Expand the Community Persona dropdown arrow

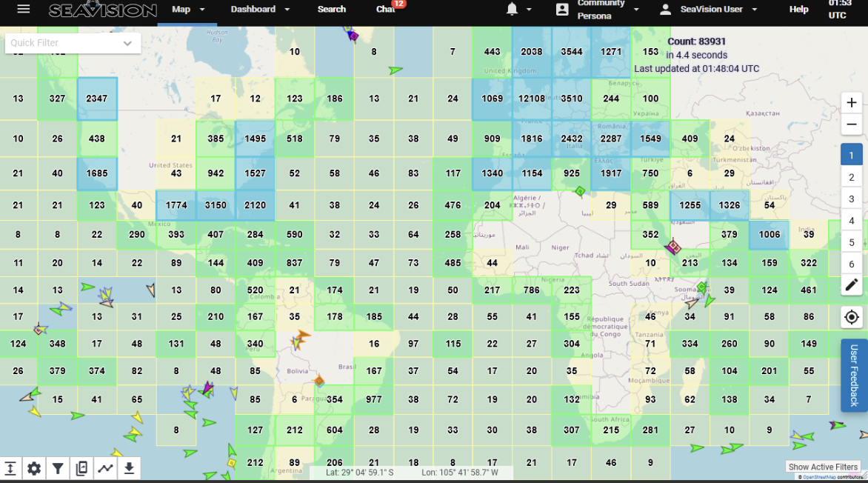point(636,10)
